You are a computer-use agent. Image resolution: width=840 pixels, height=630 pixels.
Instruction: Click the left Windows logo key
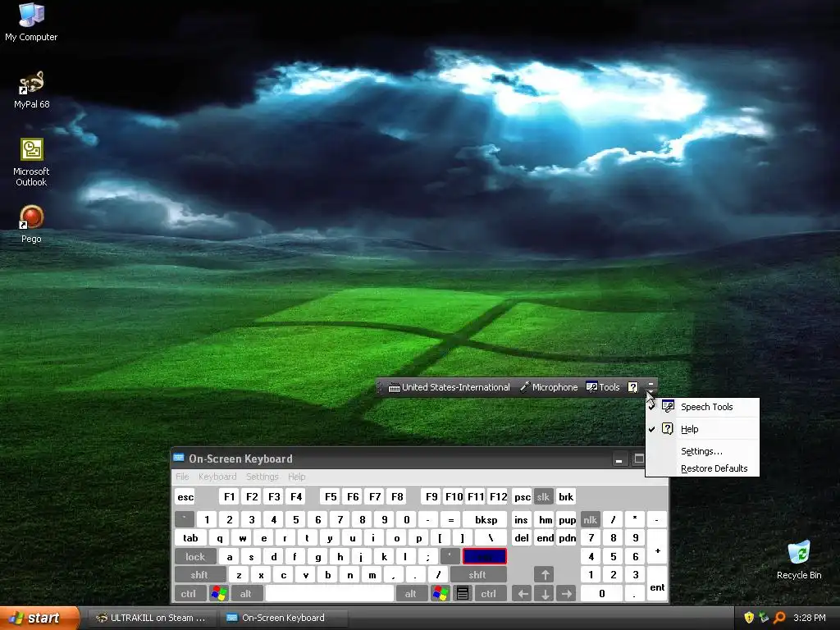219,594
